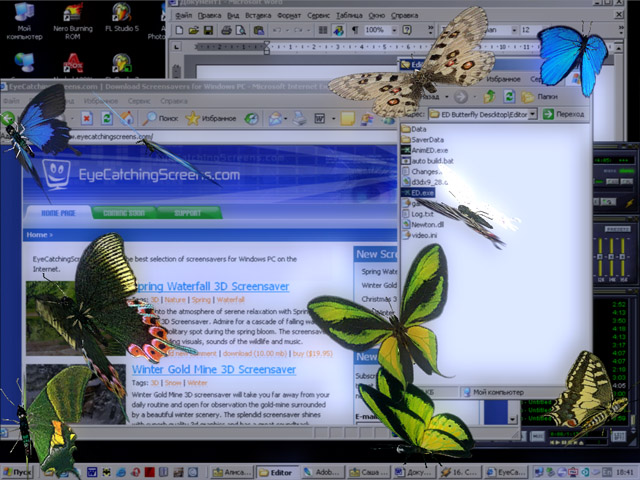Toggle paragraph marks icon in Word
640x480 pixels.
pos(355,30)
